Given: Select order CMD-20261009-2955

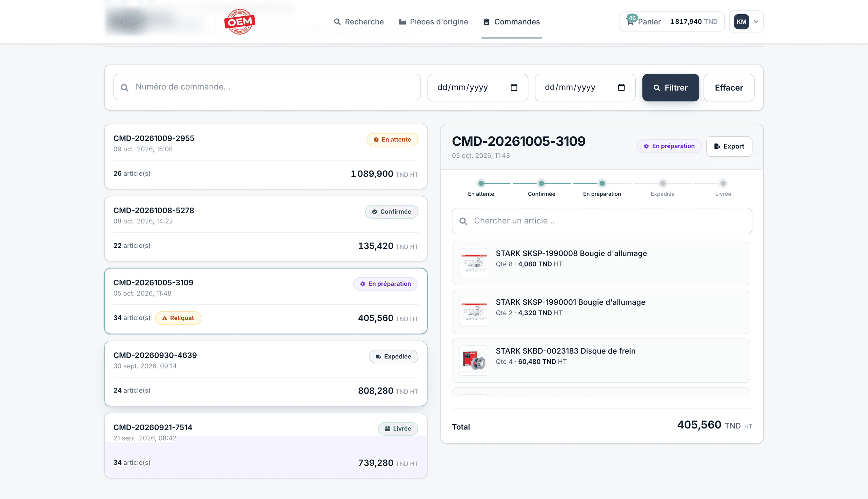Looking at the screenshot, I should coord(265,156).
